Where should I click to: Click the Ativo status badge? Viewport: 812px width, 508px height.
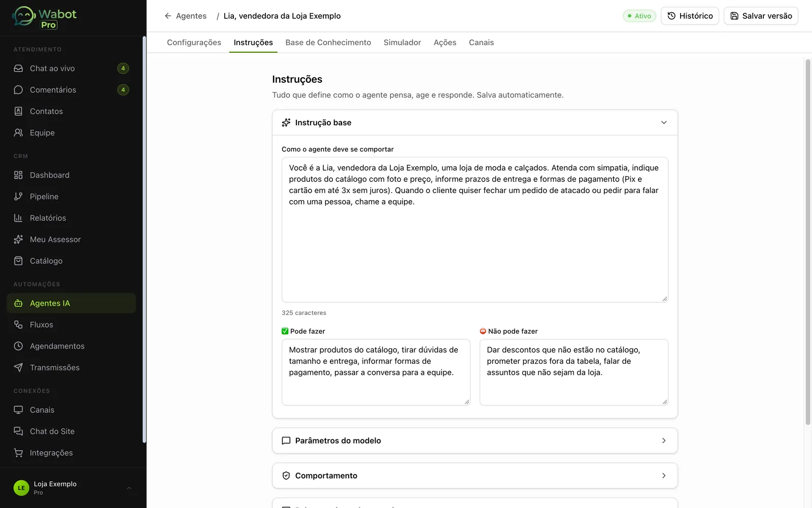coord(639,16)
